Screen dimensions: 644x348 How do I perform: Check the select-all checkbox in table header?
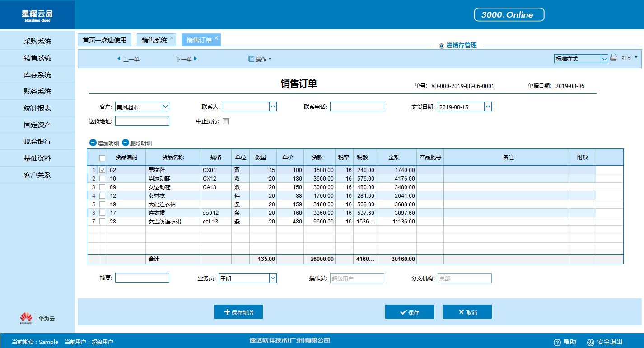(x=102, y=158)
